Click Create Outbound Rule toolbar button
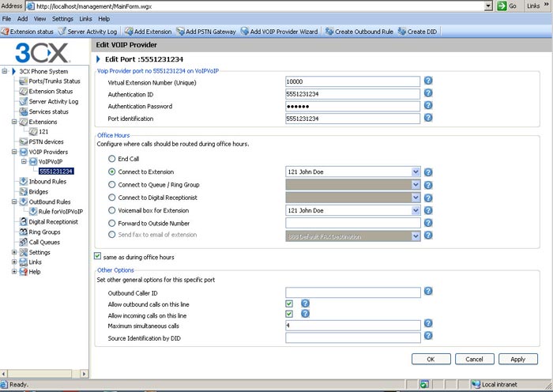This screenshot has height=392, width=553. tap(359, 32)
